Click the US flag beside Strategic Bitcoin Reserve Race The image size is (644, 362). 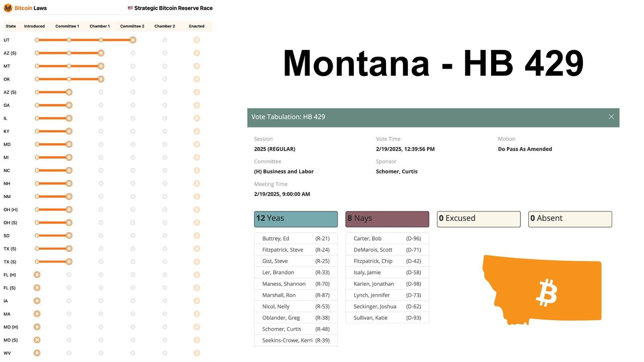click(130, 7)
